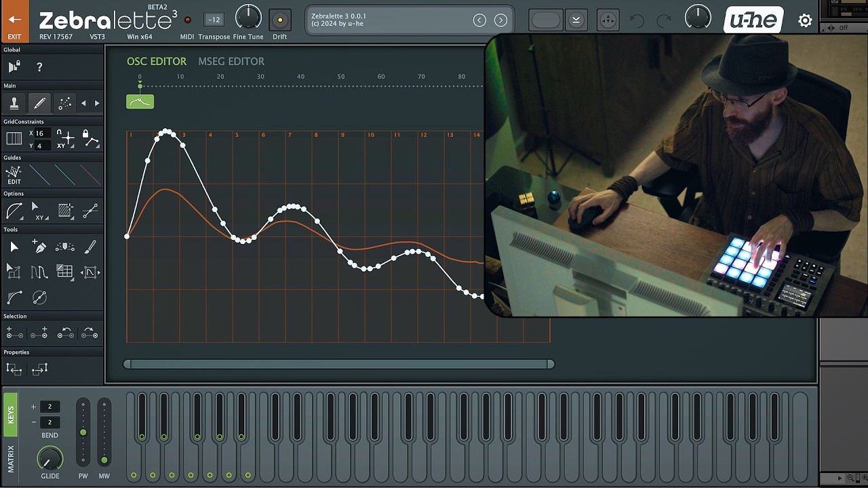The image size is (868, 488).
Task: Open the boxed curve transform tool dropdown
Action: 90,272
